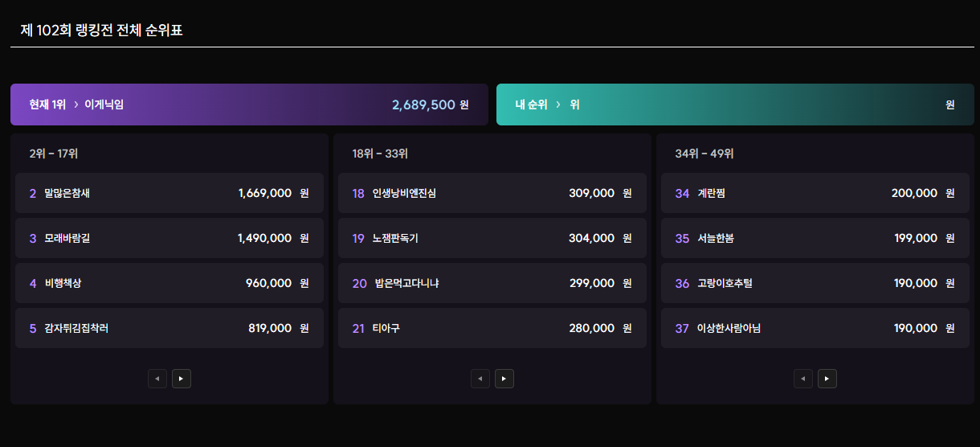The width and height of the screenshot is (980, 447).
Task: Click chevron arrow in 현재 1위 banner
Action: pos(76,105)
